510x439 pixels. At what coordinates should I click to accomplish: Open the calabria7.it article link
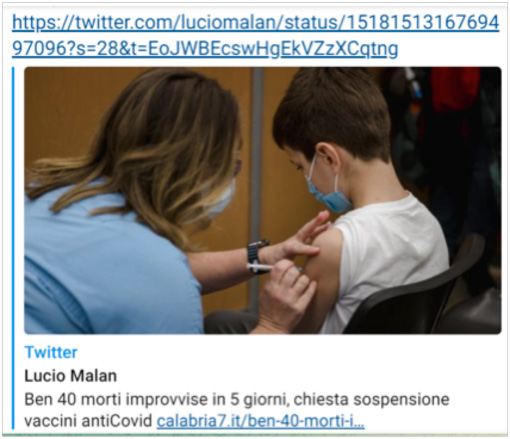coord(260,421)
